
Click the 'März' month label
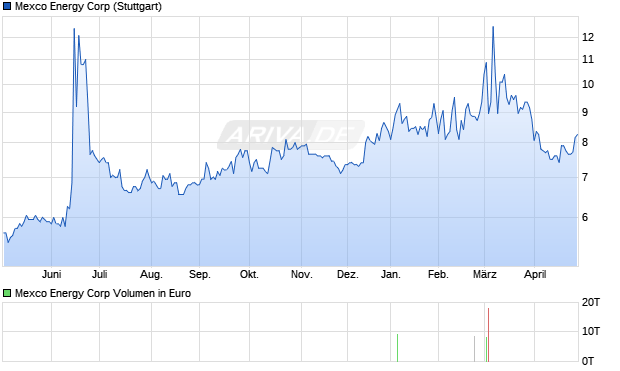485,274
